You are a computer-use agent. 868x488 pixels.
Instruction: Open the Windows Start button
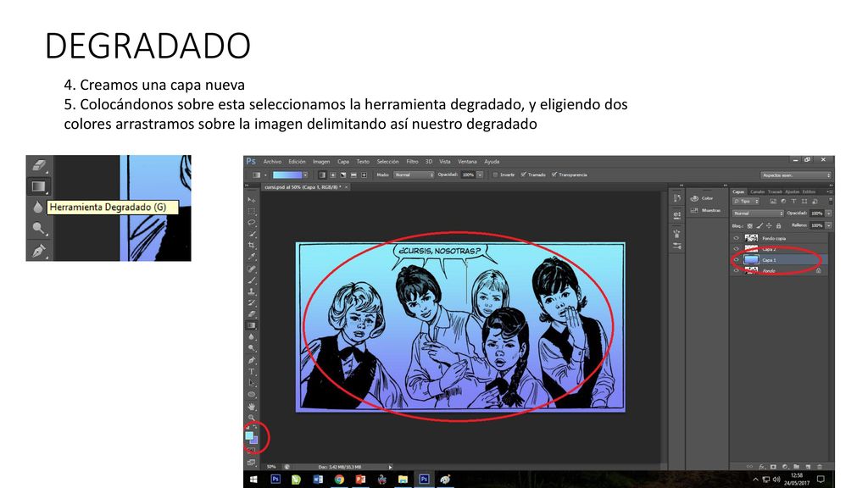[253, 480]
